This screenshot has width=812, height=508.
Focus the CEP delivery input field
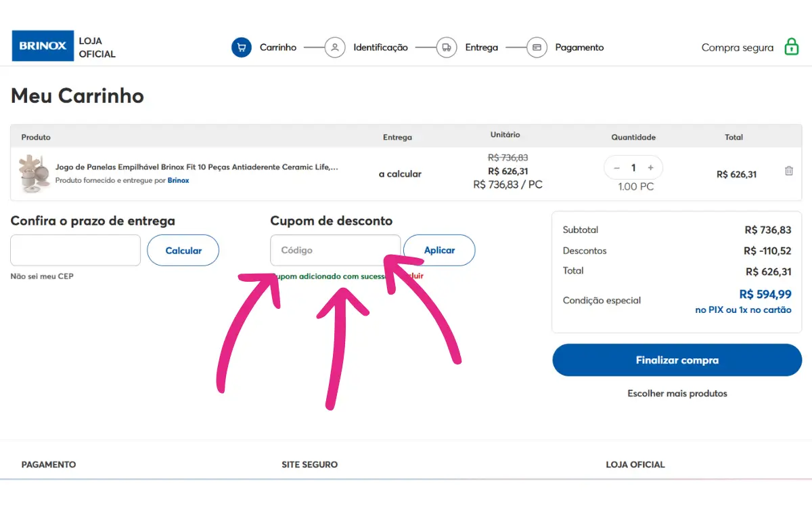(x=76, y=250)
